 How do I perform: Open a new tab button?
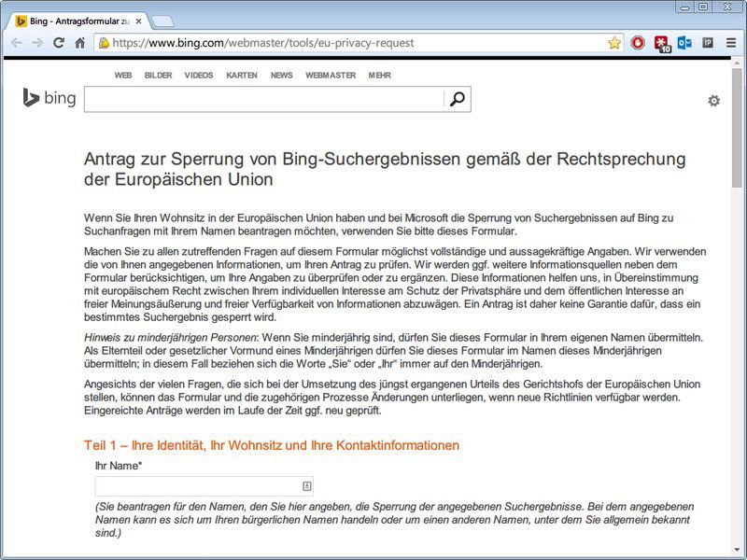[x=162, y=21]
